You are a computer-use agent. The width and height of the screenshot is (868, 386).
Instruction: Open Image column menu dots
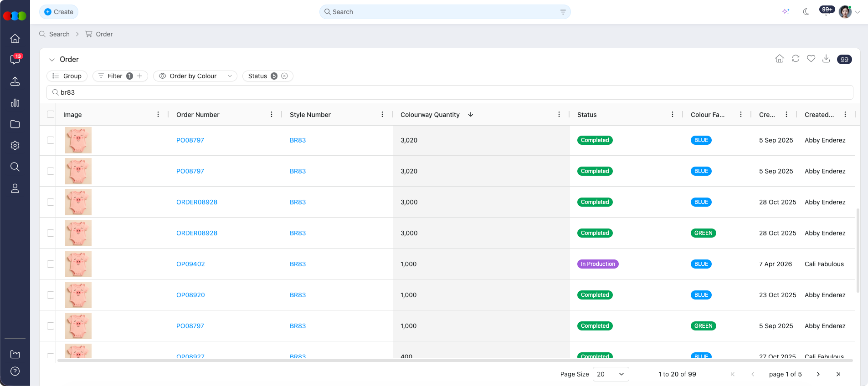click(x=158, y=115)
